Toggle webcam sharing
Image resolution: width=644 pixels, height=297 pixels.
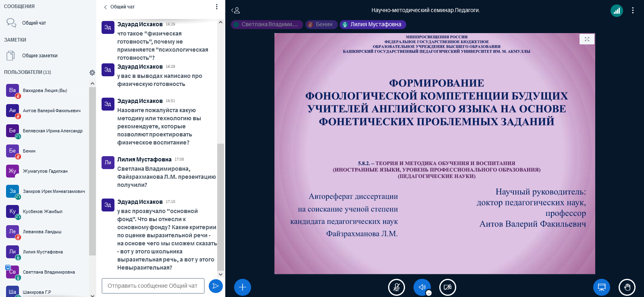pyautogui.click(x=447, y=287)
